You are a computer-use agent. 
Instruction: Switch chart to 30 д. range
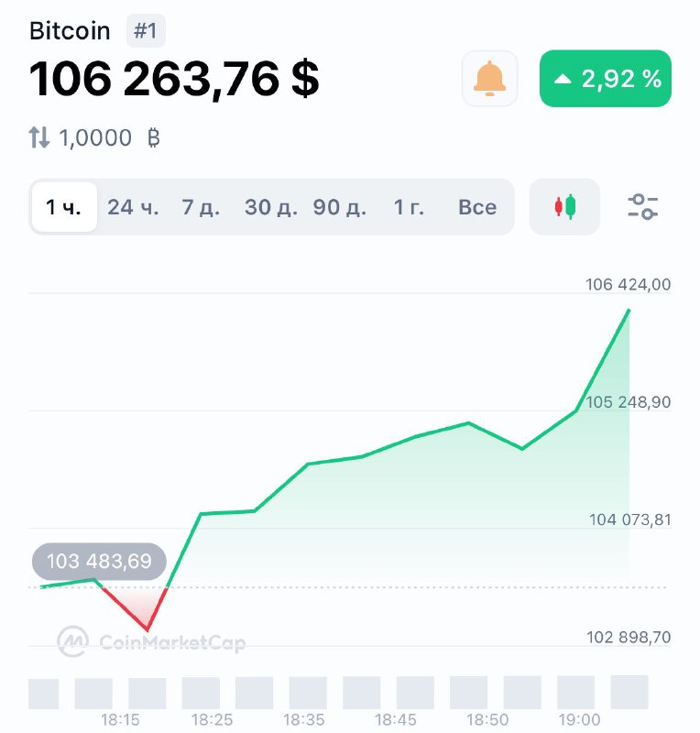click(x=270, y=207)
